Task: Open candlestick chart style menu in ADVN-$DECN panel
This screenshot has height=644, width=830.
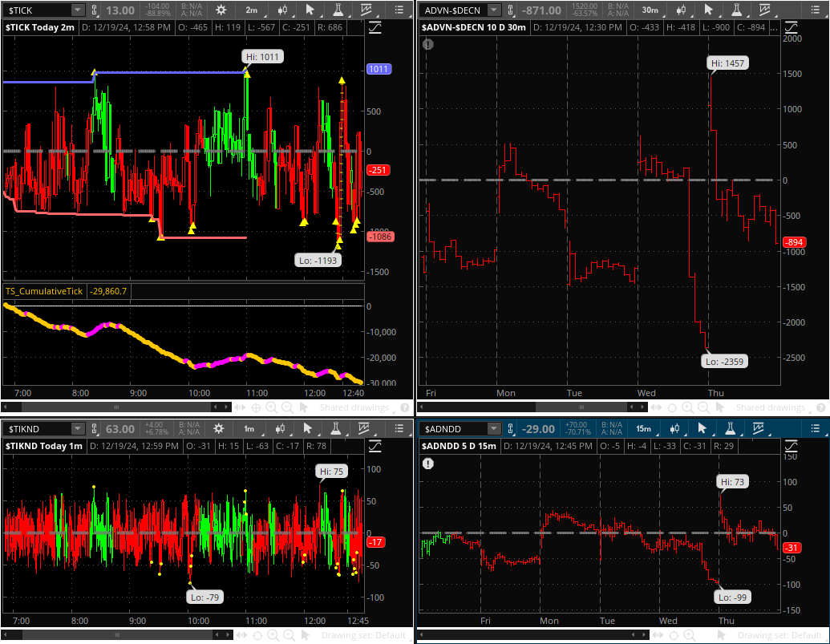Action: (681, 10)
